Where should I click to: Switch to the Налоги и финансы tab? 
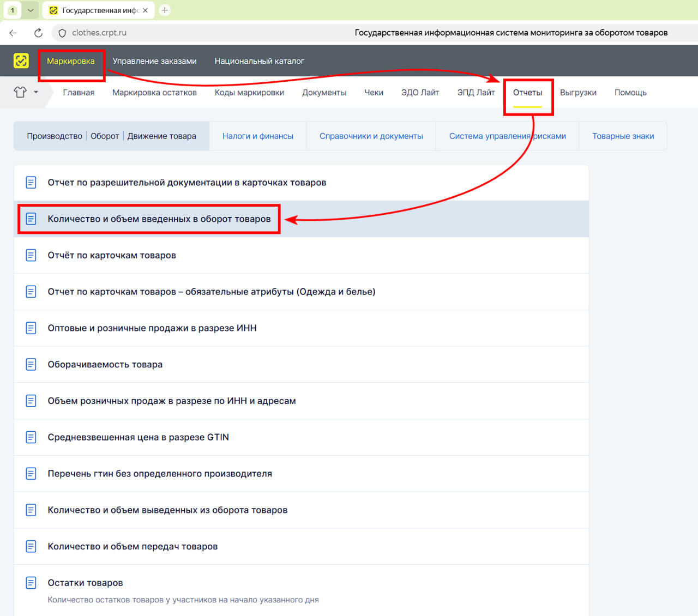tap(258, 136)
